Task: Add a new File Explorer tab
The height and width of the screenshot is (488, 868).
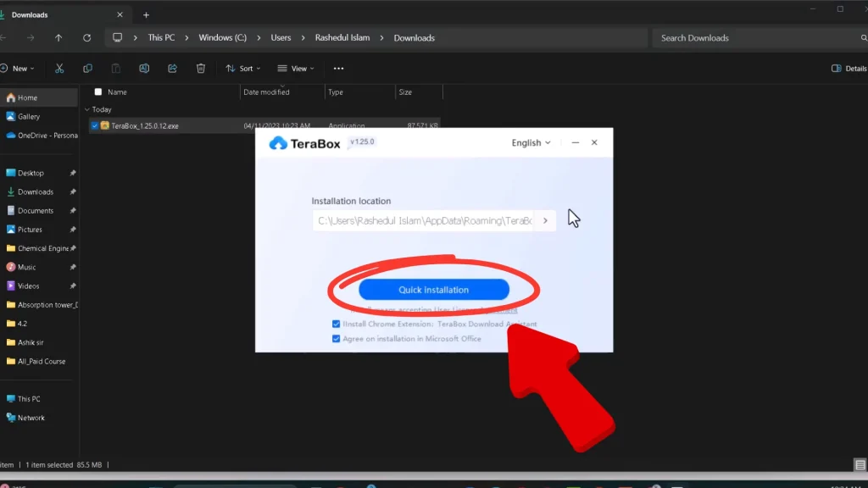Action: pyautogui.click(x=146, y=15)
